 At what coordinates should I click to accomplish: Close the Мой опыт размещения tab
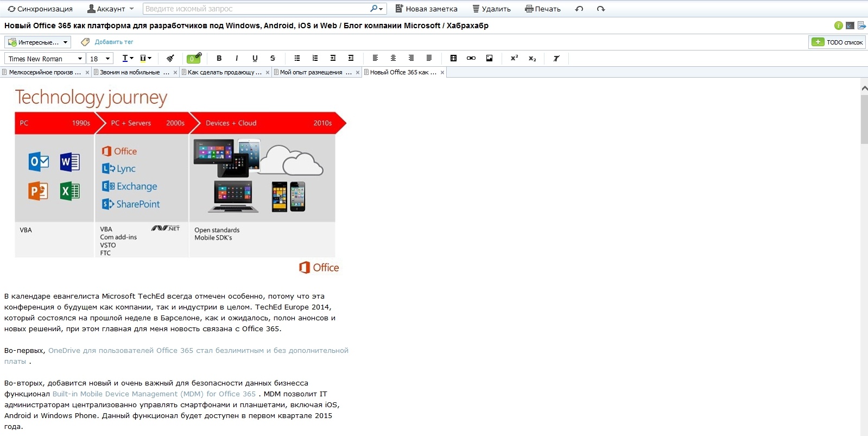(358, 72)
